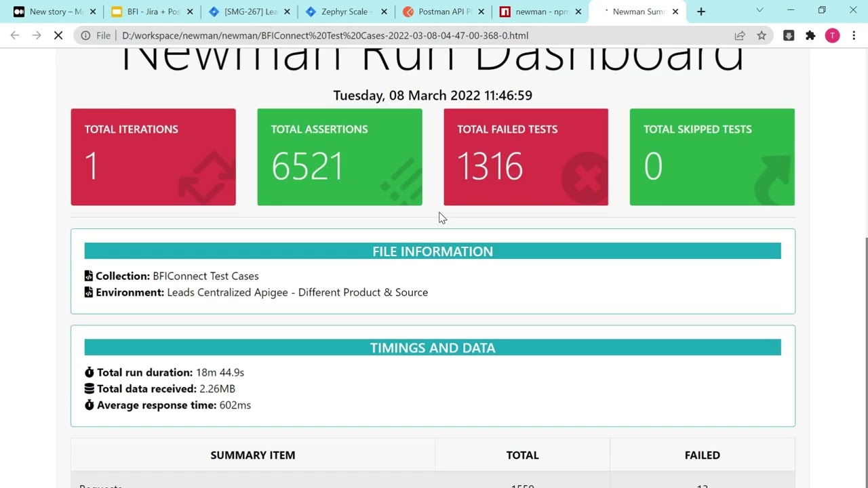Click the File Information header
This screenshot has width=868, height=488.
pyautogui.click(x=433, y=251)
